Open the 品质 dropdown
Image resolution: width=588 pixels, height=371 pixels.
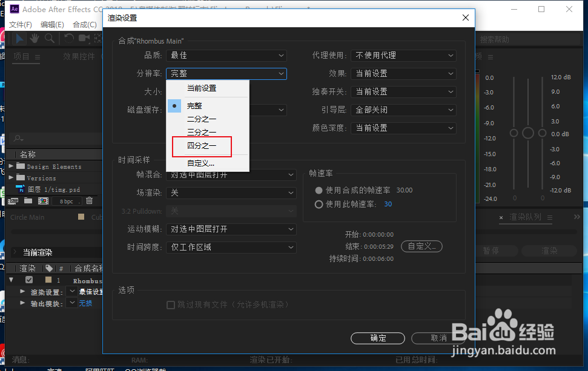[x=226, y=56]
